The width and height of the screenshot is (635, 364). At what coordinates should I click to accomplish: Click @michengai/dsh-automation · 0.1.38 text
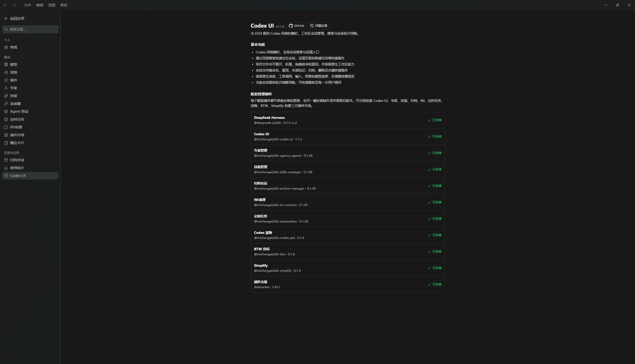[x=281, y=221]
